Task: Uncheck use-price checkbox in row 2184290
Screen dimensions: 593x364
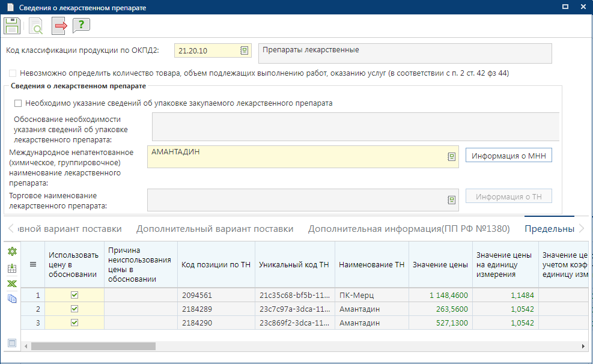Action: (x=75, y=323)
